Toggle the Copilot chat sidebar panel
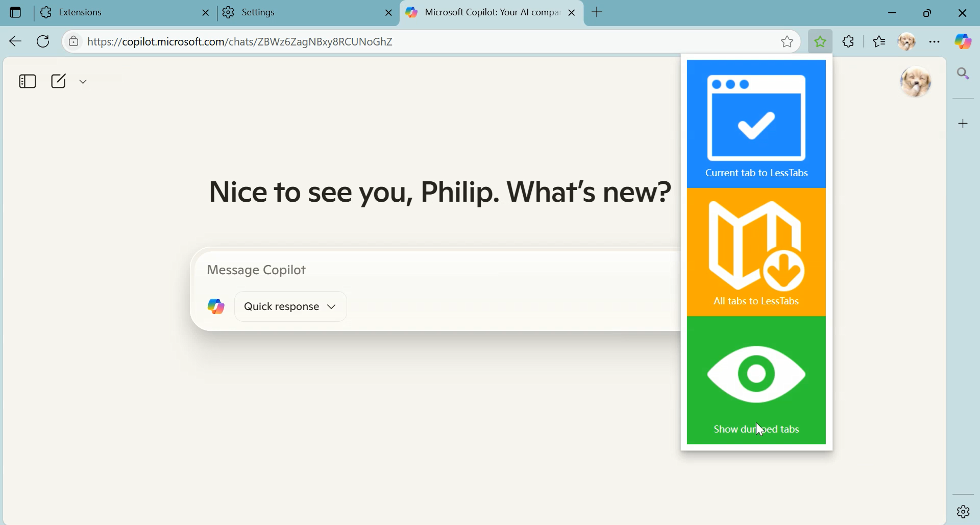 coord(27,82)
